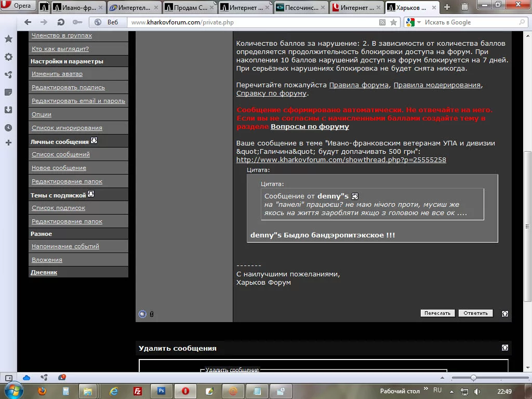Viewport: 532px width, 399px height.
Task: Toggle the Opera panel button in status bar
Action: pos(9,378)
